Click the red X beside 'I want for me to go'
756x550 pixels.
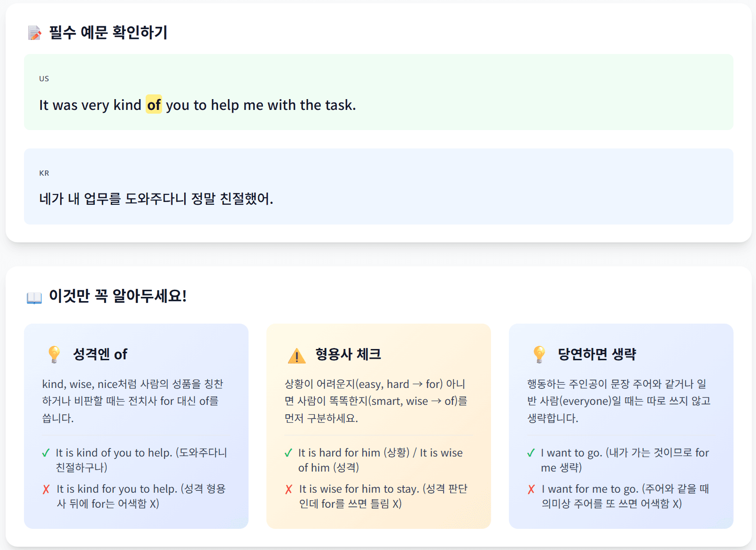(531, 489)
